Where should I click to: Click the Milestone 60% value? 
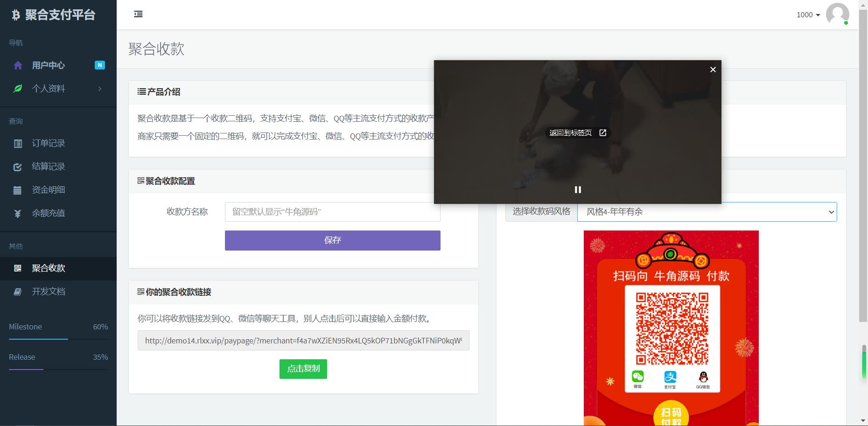[x=100, y=327]
